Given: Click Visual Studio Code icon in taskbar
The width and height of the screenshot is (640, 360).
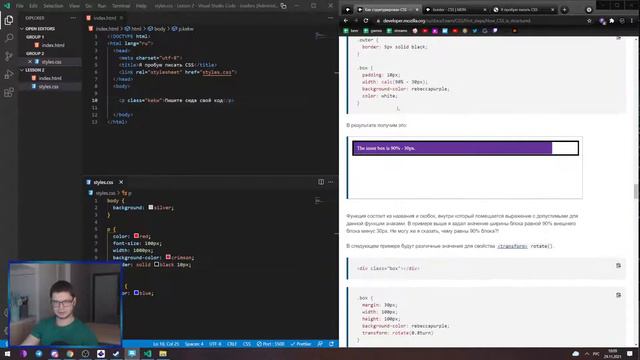Looking at the screenshot, I should click(x=147, y=353).
